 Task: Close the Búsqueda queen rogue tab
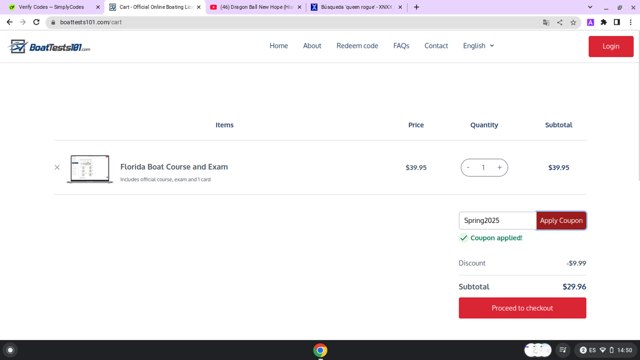(x=400, y=7)
